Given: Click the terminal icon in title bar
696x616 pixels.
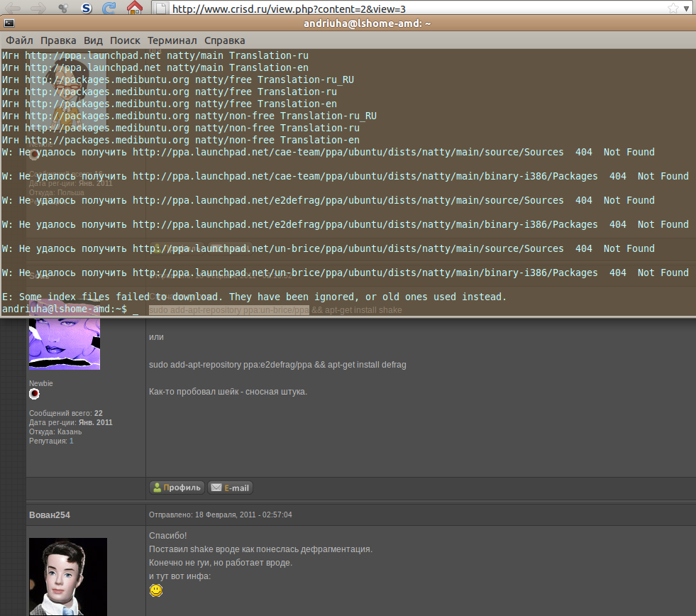Looking at the screenshot, I should [9, 23].
